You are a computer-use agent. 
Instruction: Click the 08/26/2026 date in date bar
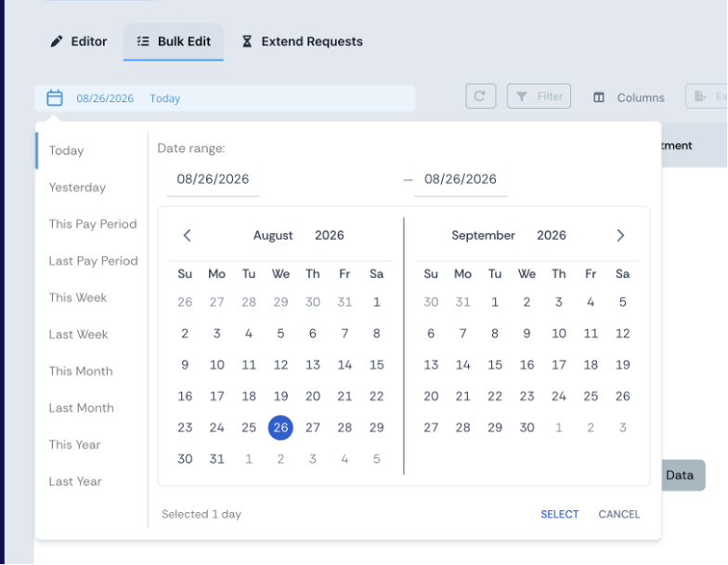point(105,99)
